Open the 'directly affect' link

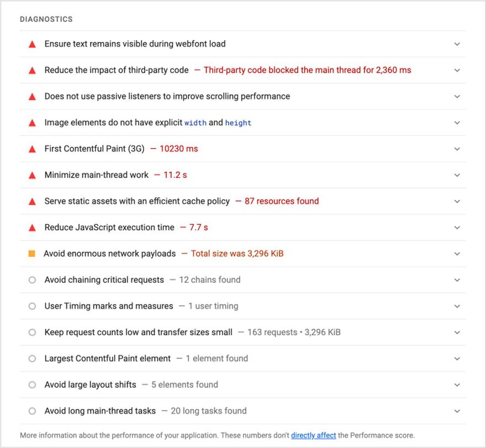(313, 435)
